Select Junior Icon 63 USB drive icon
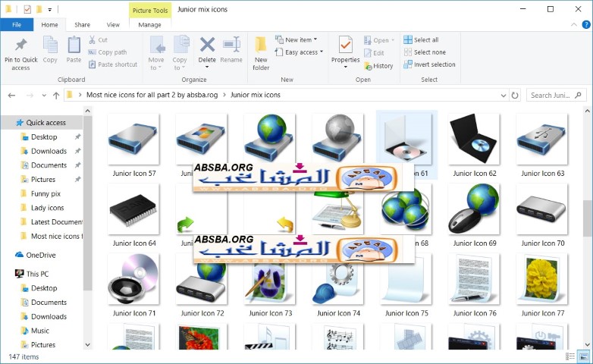 pyautogui.click(x=541, y=140)
